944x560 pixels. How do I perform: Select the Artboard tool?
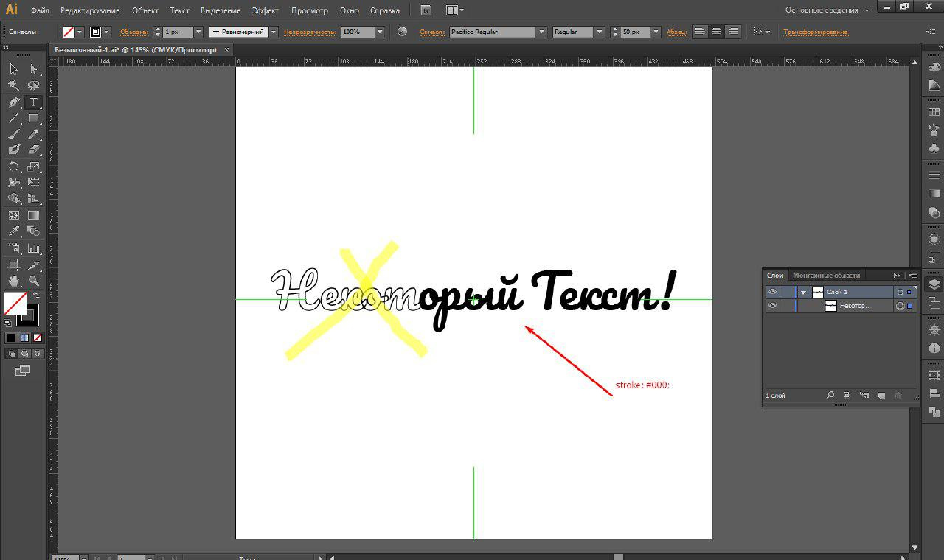[x=13, y=265]
